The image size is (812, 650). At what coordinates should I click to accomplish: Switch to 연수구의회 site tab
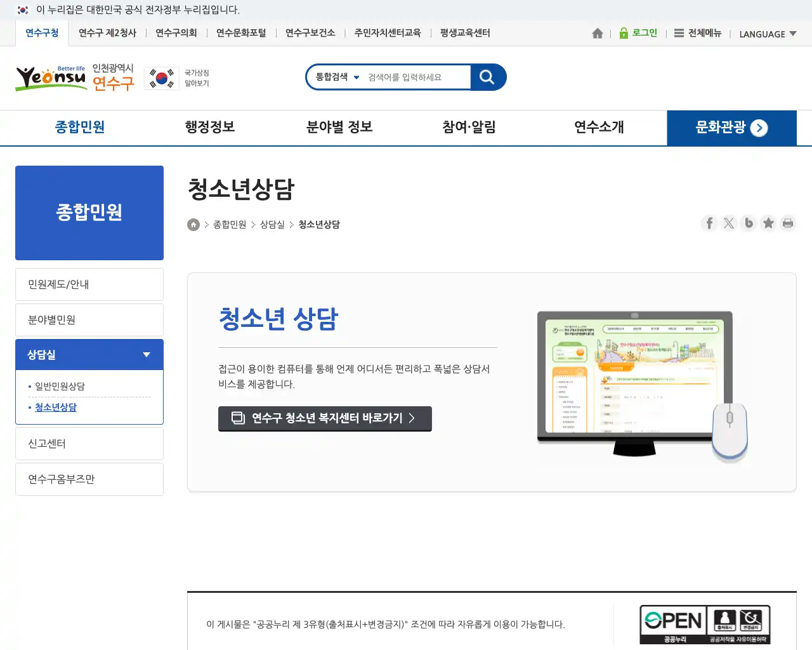point(176,33)
